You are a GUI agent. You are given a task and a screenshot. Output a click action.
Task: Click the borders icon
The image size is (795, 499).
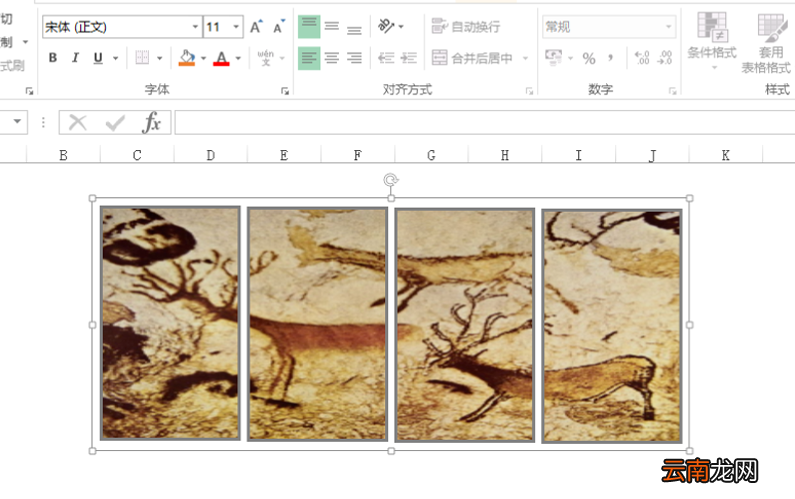[142, 58]
